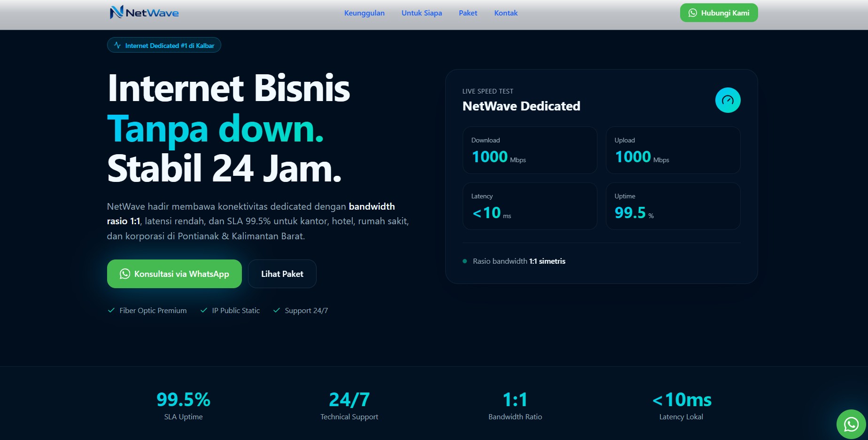Click 'Rasio bandwidth 1:1 simetris' text
The width and height of the screenshot is (868, 440).
(519, 261)
